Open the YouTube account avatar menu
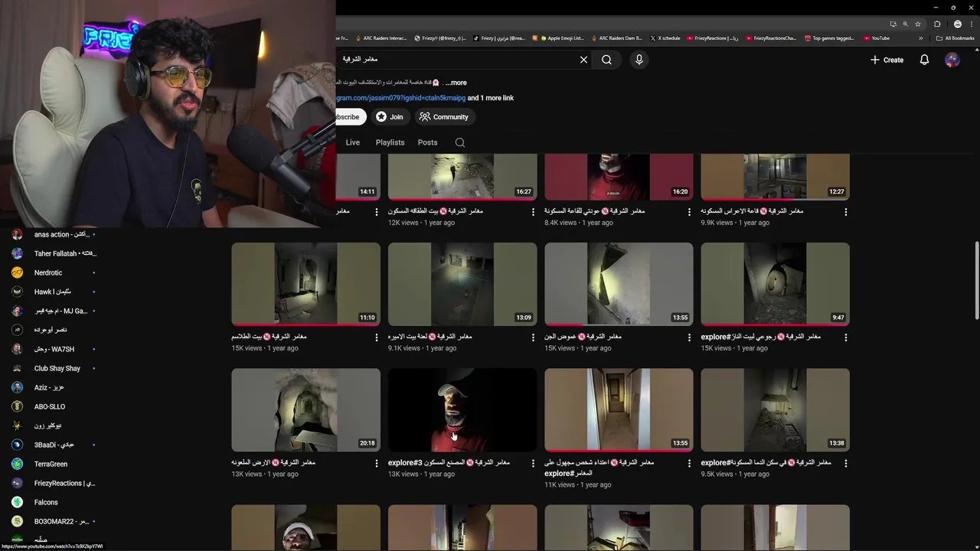980x551 pixels. 952,60
